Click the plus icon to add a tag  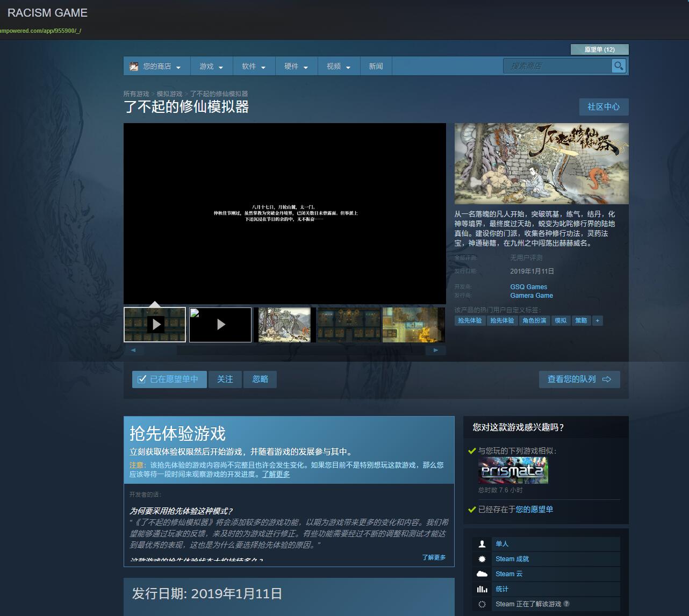click(597, 320)
